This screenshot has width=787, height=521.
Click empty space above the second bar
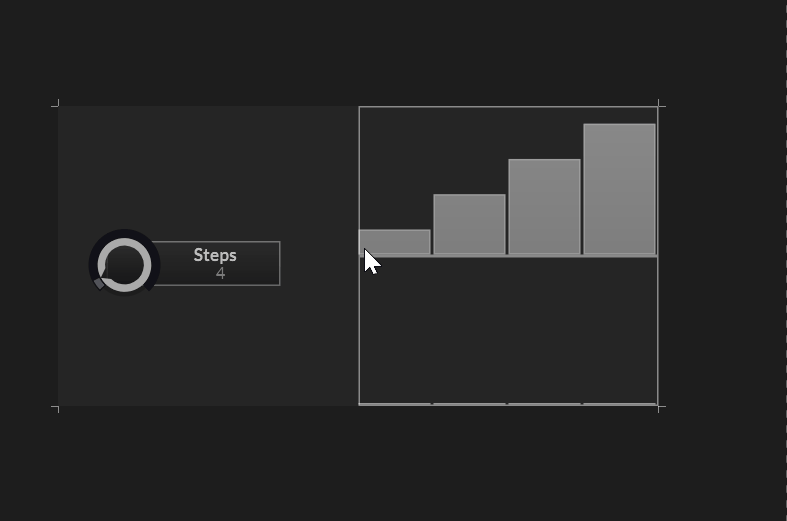click(x=469, y=150)
